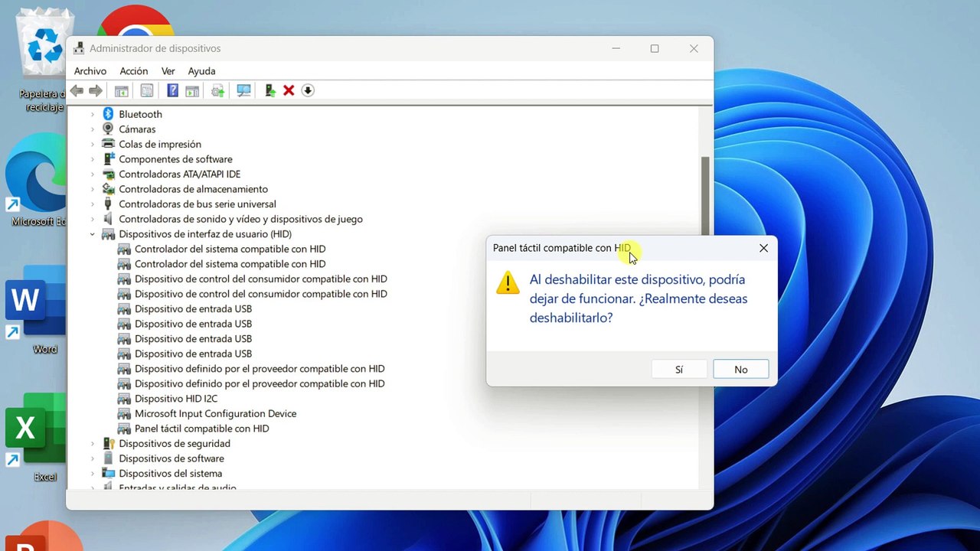Select Microsoft Input Configuration Device
The height and width of the screenshot is (551, 980).
215,413
